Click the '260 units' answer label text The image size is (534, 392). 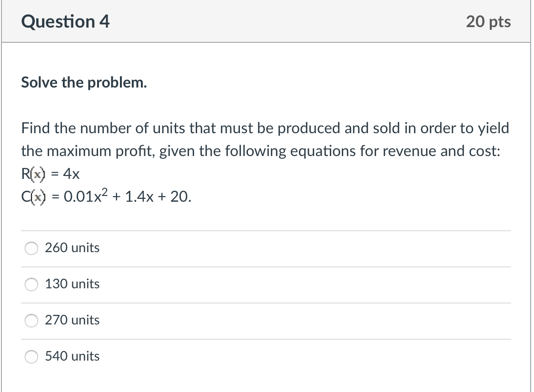tap(72, 248)
